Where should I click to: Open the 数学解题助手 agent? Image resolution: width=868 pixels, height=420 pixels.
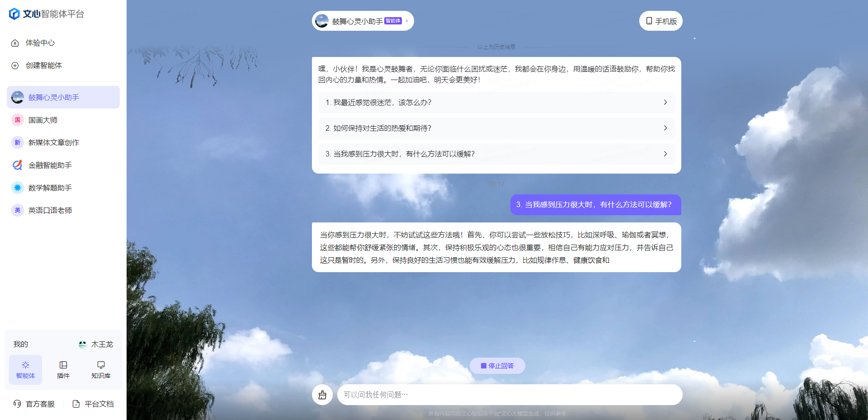pos(63,188)
